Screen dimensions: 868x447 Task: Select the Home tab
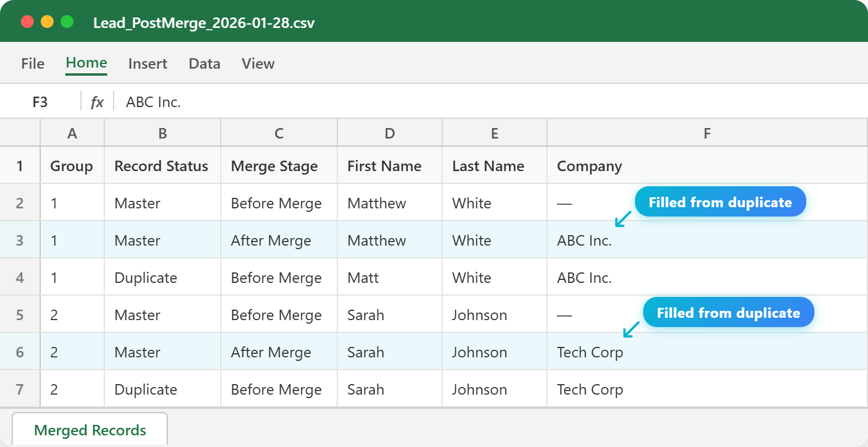click(86, 63)
